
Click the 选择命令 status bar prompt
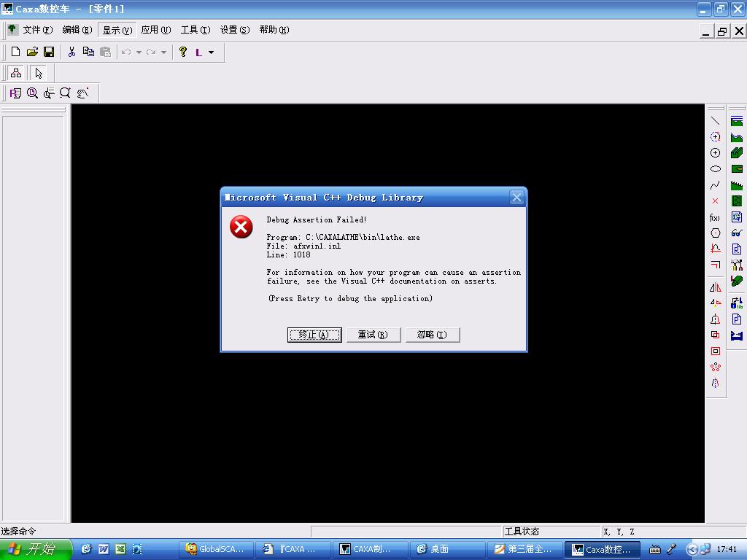[x=18, y=531]
